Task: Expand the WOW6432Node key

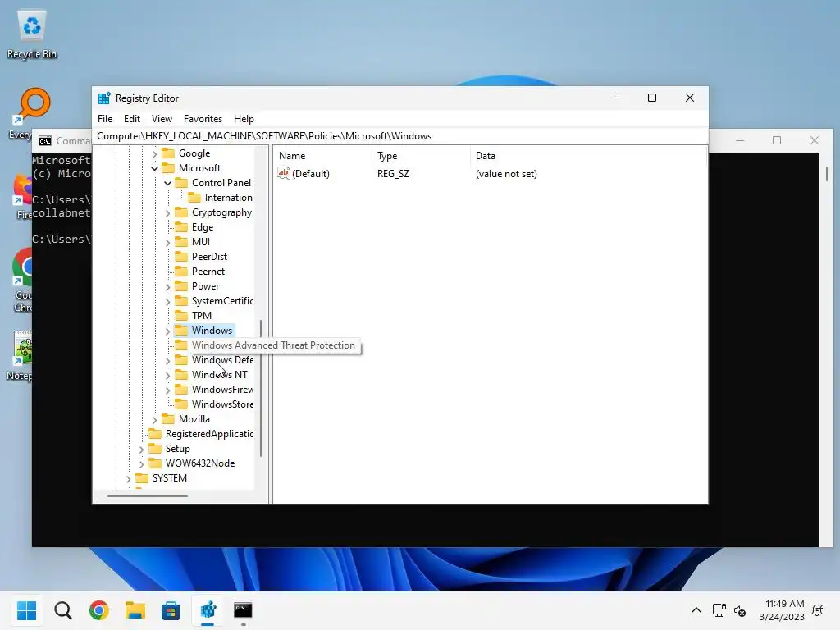Action: pos(141,464)
